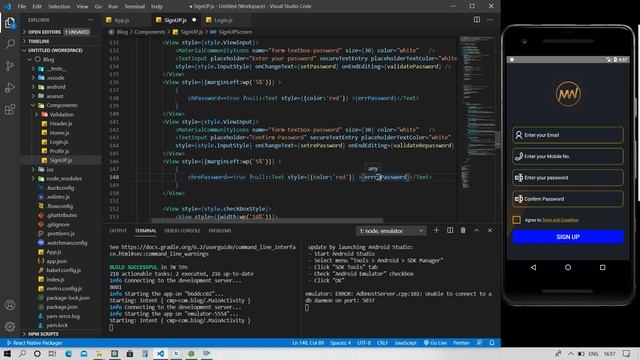Open the Manage gear icon

pyautogui.click(x=10, y=327)
